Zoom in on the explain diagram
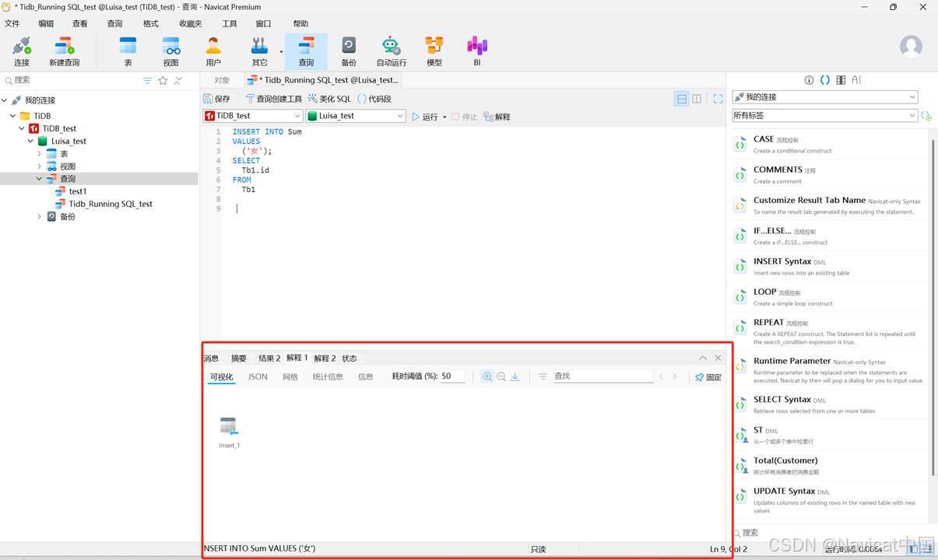Image resolution: width=938 pixels, height=560 pixels. tap(487, 376)
